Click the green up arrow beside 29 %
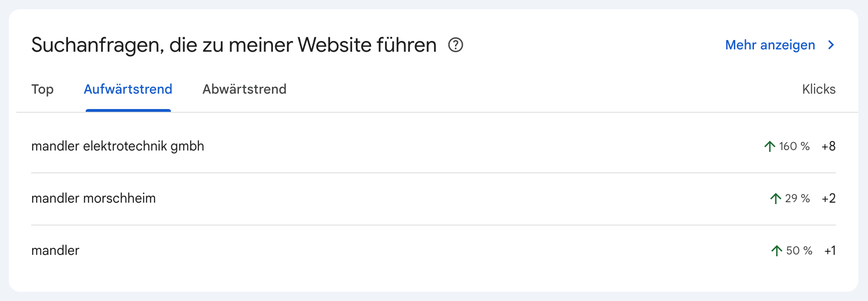The image size is (868, 301). (775, 199)
